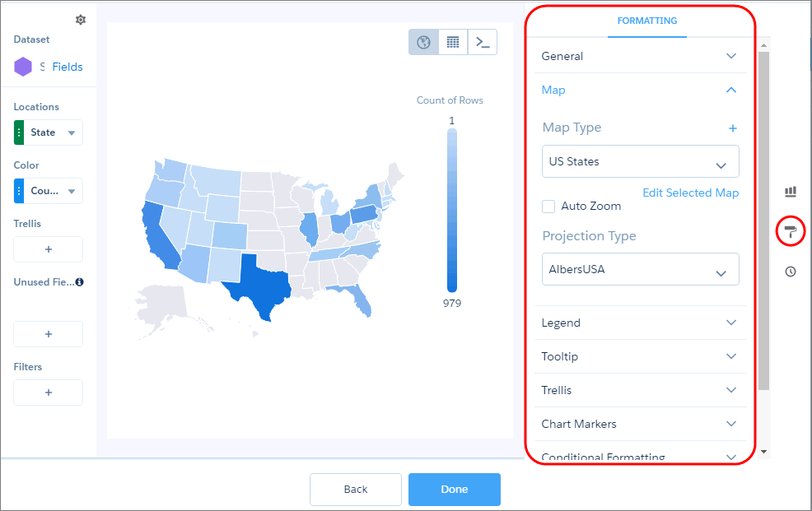
Task: Open the State location dropdown arrow
Action: [72, 133]
